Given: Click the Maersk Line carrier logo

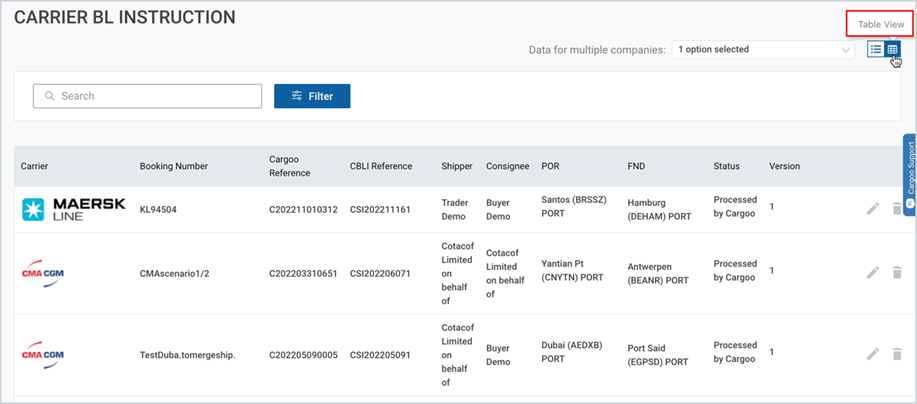Looking at the screenshot, I should click(x=74, y=209).
